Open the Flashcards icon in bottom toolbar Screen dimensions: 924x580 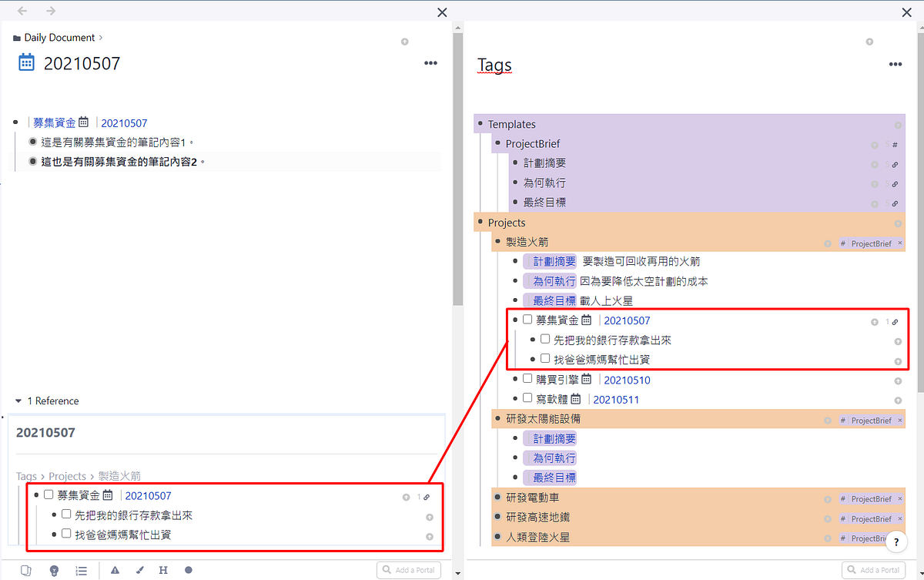coord(26,570)
